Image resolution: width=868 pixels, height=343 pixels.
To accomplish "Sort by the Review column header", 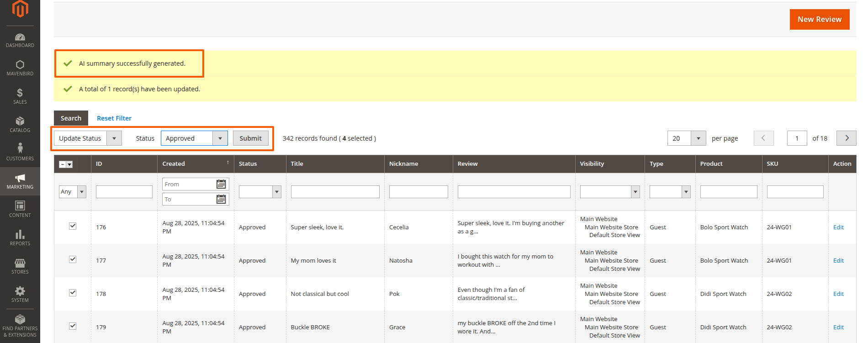I will point(514,164).
